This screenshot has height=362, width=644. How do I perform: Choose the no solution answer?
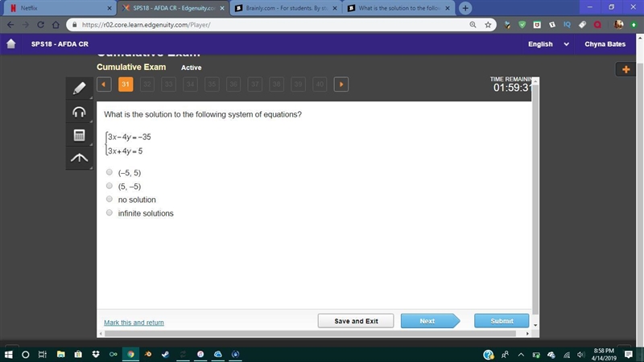click(109, 199)
